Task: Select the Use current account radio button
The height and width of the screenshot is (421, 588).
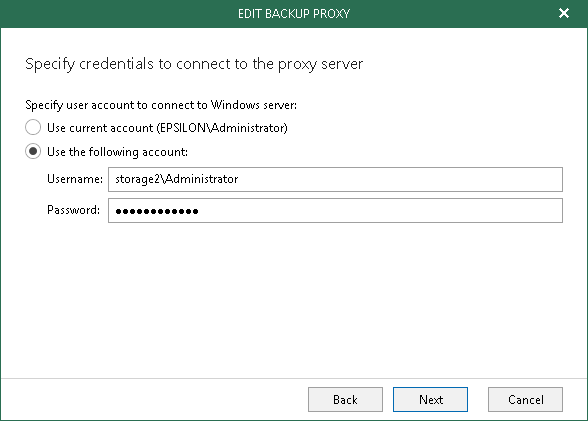Action: pyautogui.click(x=33, y=127)
